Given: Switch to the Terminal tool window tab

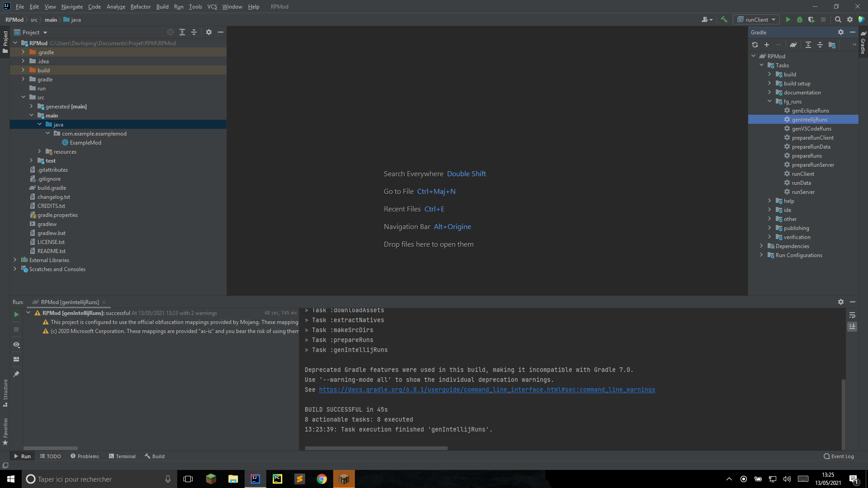Looking at the screenshot, I should (x=122, y=456).
